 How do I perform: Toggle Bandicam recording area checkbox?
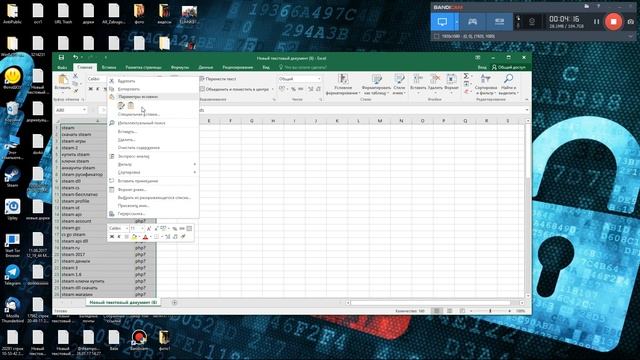coord(436,36)
